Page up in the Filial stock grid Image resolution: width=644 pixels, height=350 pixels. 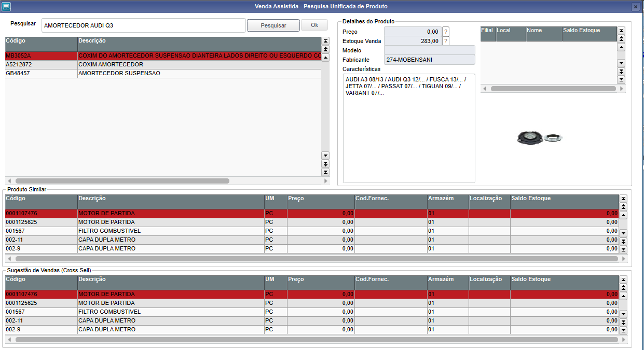(x=621, y=39)
